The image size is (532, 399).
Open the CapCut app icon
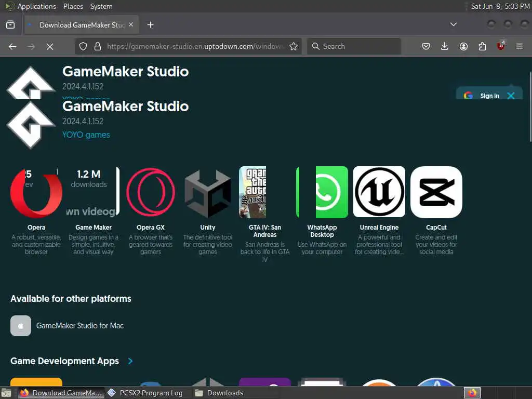[436, 192]
